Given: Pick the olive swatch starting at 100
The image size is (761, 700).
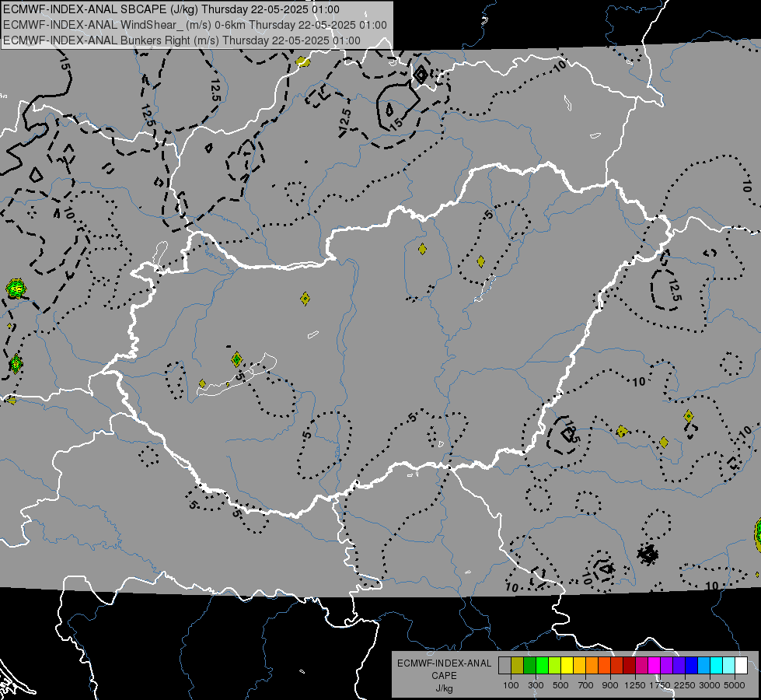Looking at the screenshot, I should tap(518, 666).
